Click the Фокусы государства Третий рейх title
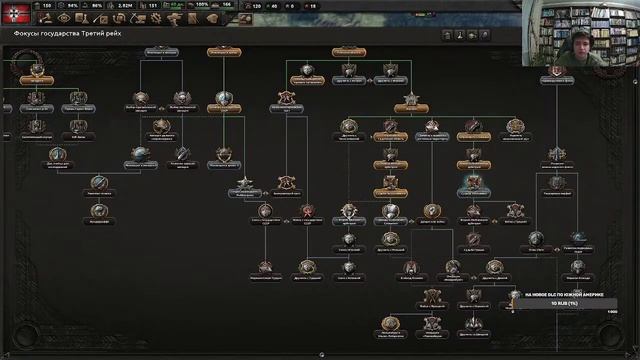Screen dimensions: 640x360 point(68,33)
